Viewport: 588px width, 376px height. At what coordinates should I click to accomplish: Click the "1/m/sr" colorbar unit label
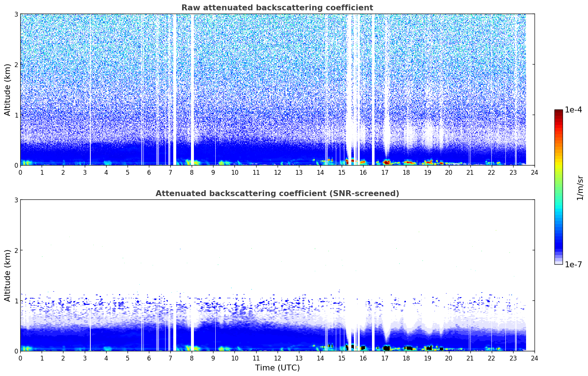(x=580, y=187)
